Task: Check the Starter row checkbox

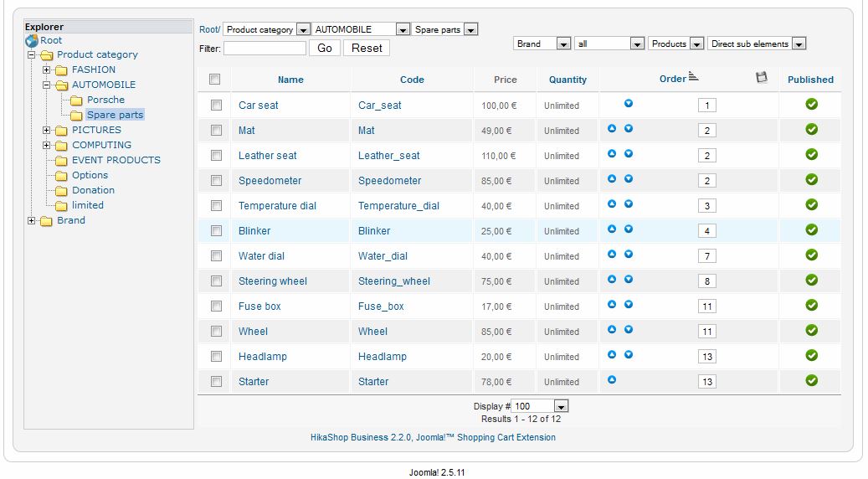Action: [217, 382]
